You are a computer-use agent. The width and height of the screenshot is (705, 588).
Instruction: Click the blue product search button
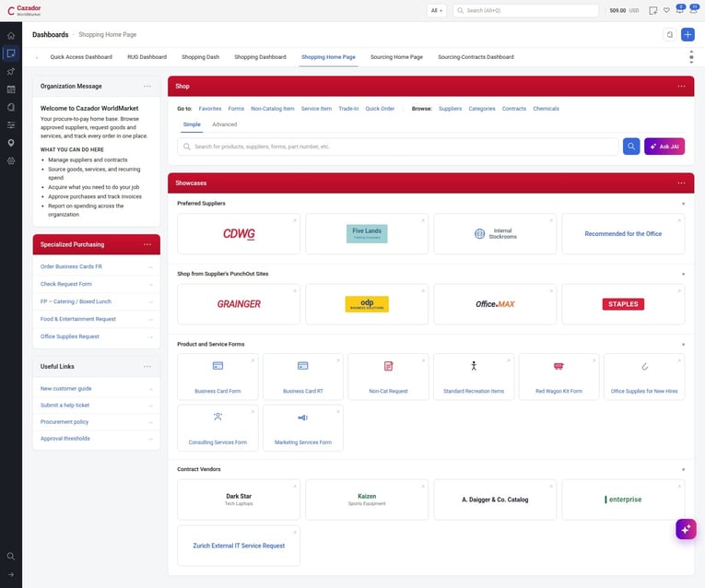pyautogui.click(x=631, y=147)
